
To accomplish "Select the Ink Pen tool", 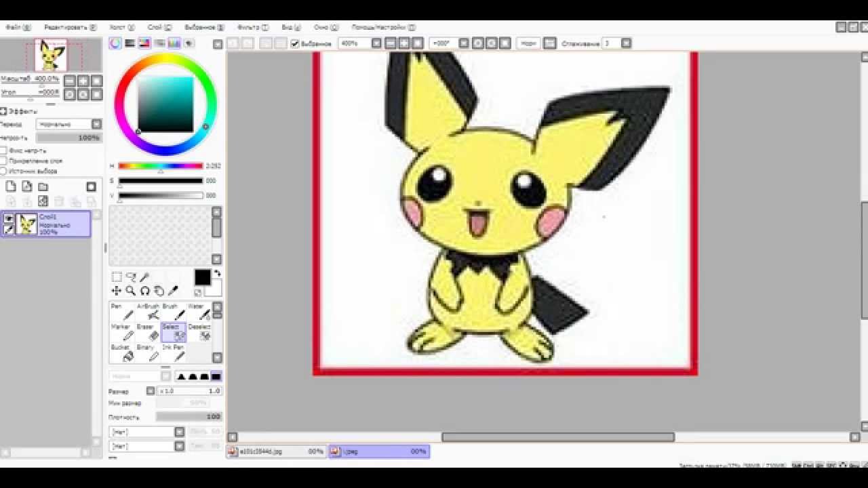I will tap(174, 352).
